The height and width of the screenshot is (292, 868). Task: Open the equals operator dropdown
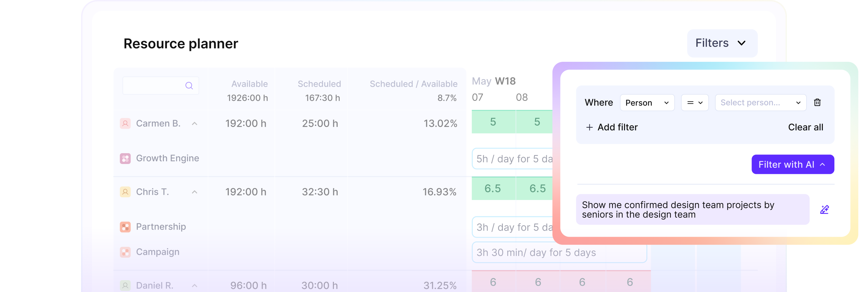click(695, 103)
